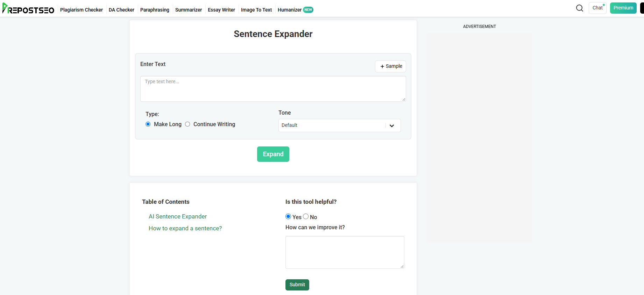Click the RepostSEO logo

coord(28,9)
